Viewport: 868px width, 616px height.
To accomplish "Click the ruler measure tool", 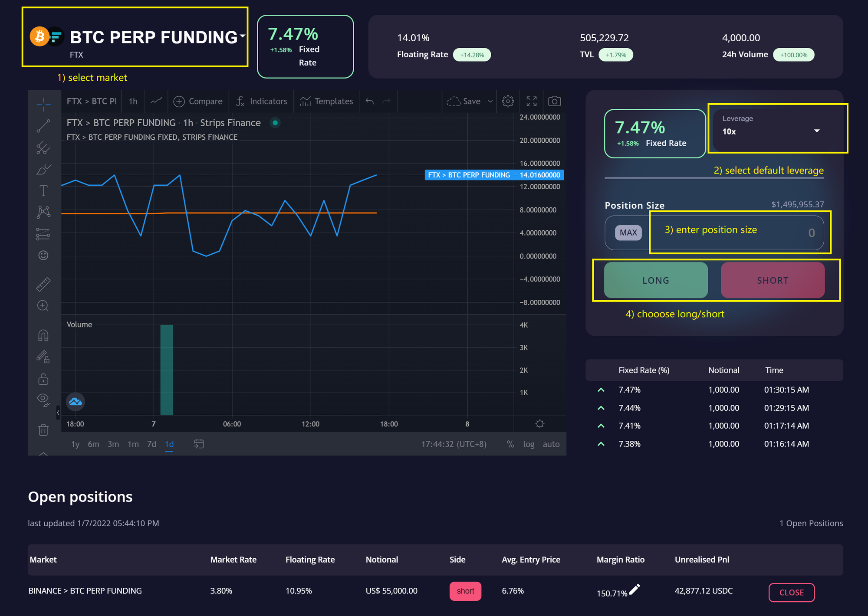I will coord(43,284).
